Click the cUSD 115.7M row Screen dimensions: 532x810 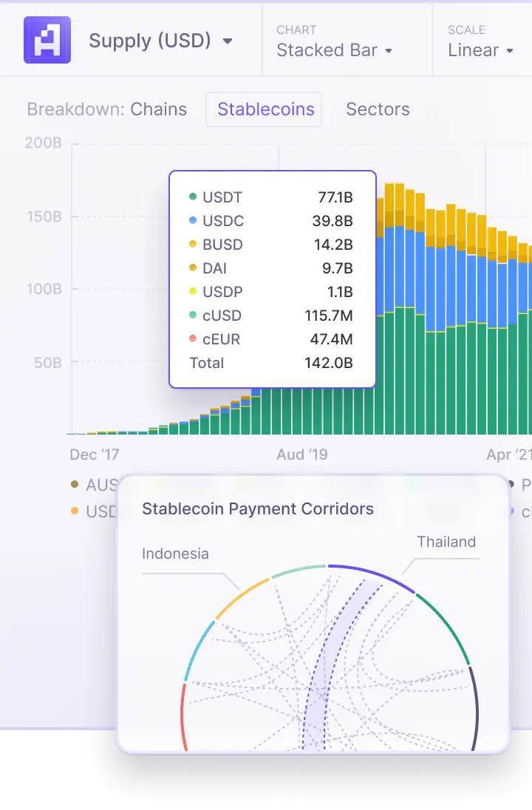tap(271, 316)
